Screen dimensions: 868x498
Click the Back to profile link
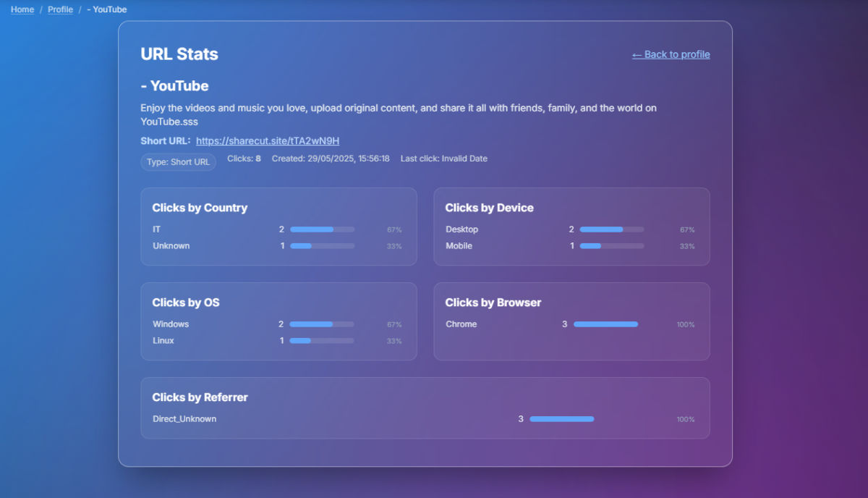tap(671, 54)
